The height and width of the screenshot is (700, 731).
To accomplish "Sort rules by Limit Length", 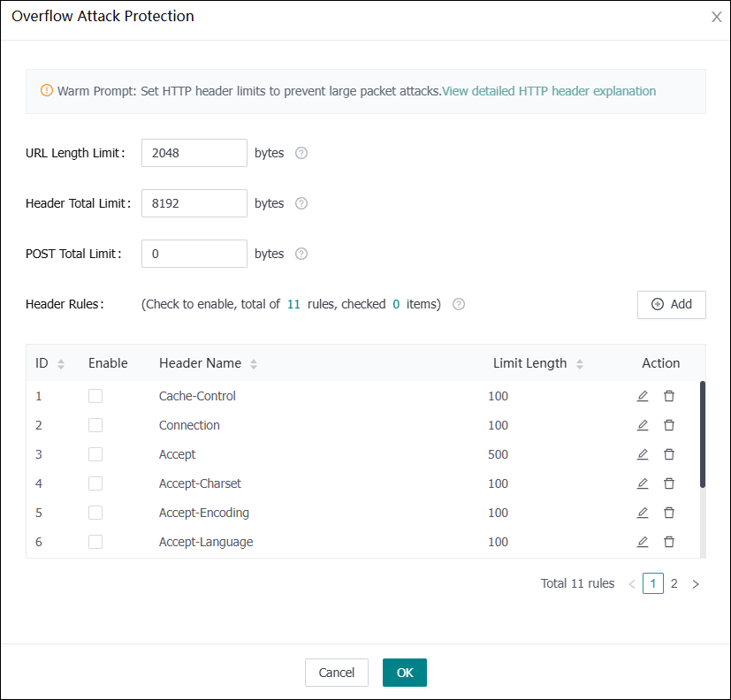I will pyautogui.click(x=580, y=364).
